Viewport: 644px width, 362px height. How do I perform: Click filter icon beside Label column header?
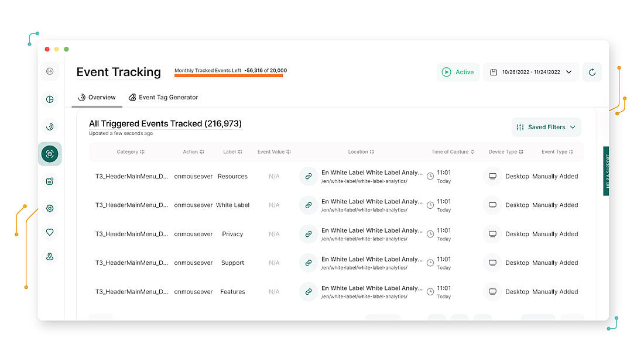click(x=240, y=152)
